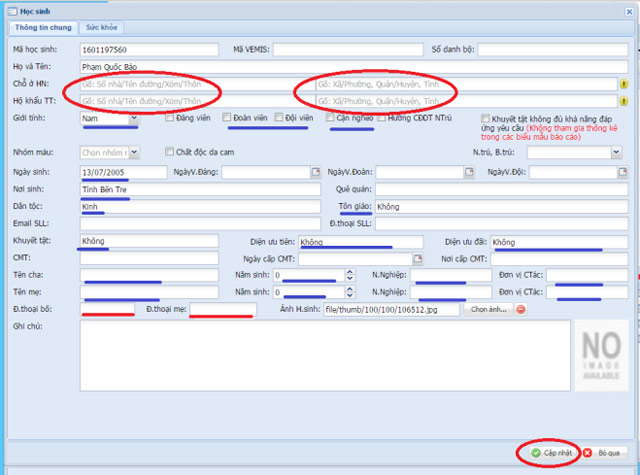Open the Nhóm máu dropdown

pos(135,153)
